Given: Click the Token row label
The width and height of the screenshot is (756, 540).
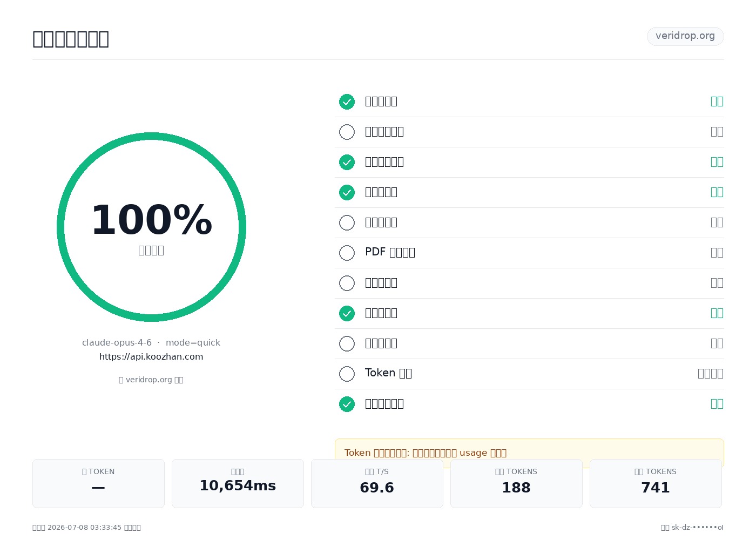Looking at the screenshot, I should 388,373.
